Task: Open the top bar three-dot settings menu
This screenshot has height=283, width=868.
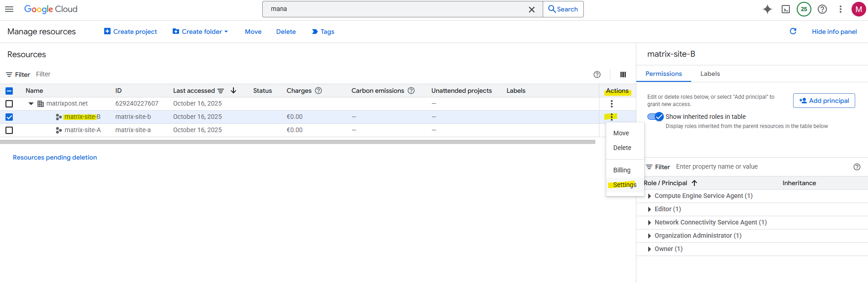Action: tap(841, 9)
